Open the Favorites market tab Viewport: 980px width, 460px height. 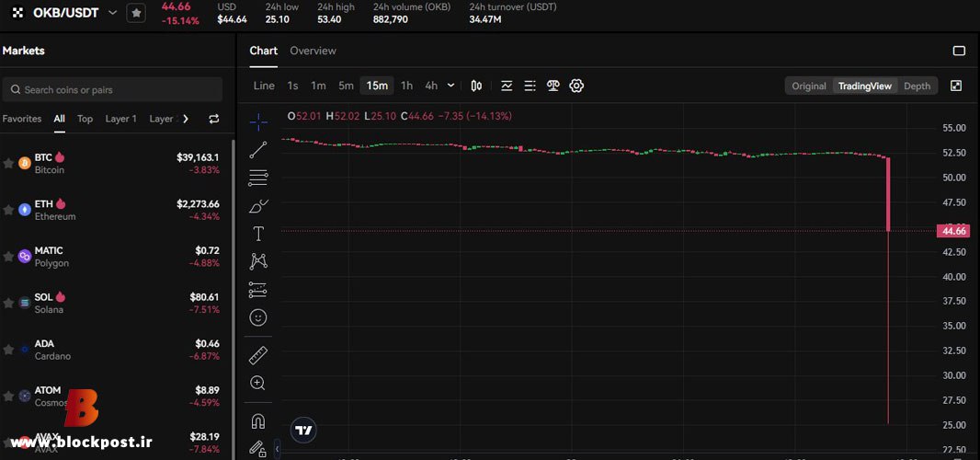(x=22, y=119)
